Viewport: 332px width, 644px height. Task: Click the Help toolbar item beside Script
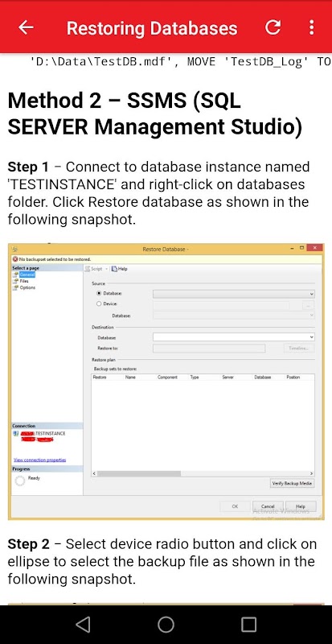120,269
